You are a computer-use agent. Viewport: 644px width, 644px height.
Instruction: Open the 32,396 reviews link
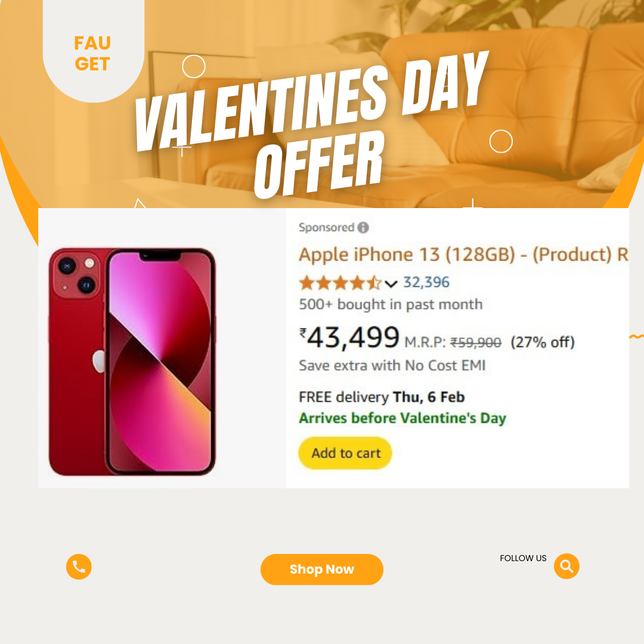pos(426,282)
